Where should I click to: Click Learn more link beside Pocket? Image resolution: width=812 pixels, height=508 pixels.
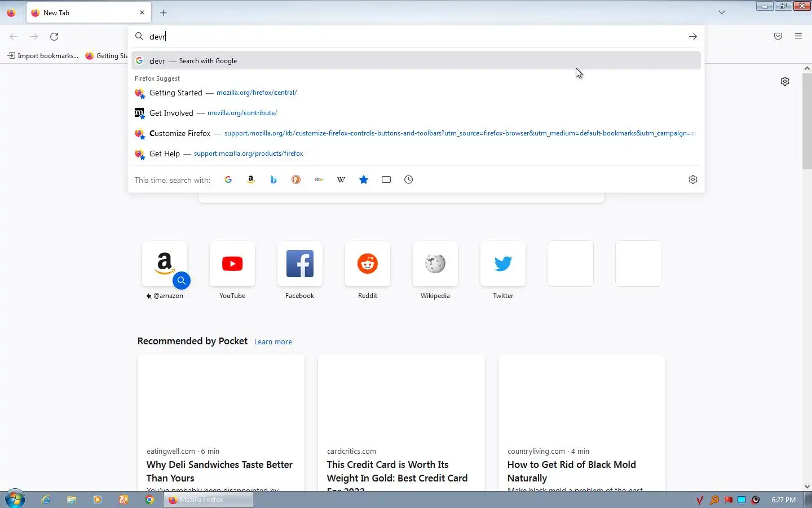click(273, 342)
